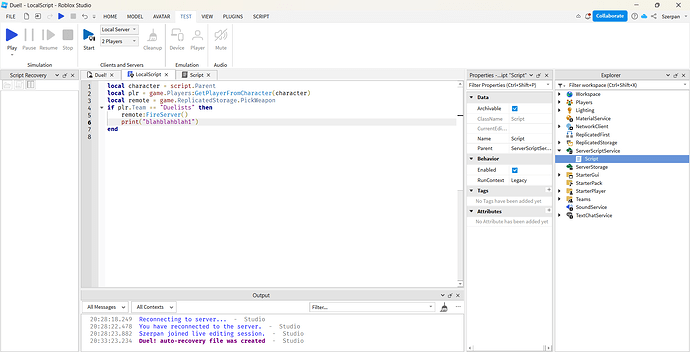Image resolution: width=690 pixels, height=364 pixels.
Task: Click the Start button for clients and servers
Action: click(89, 39)
